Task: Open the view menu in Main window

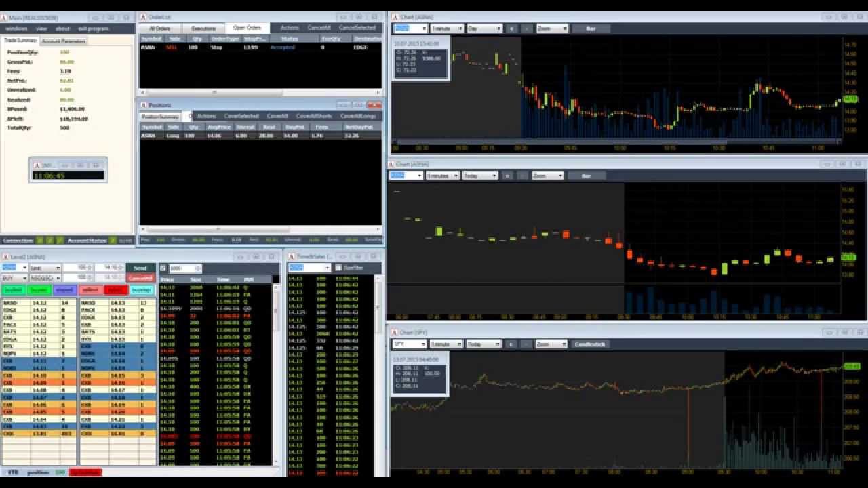Action: (x=41, y=28)
